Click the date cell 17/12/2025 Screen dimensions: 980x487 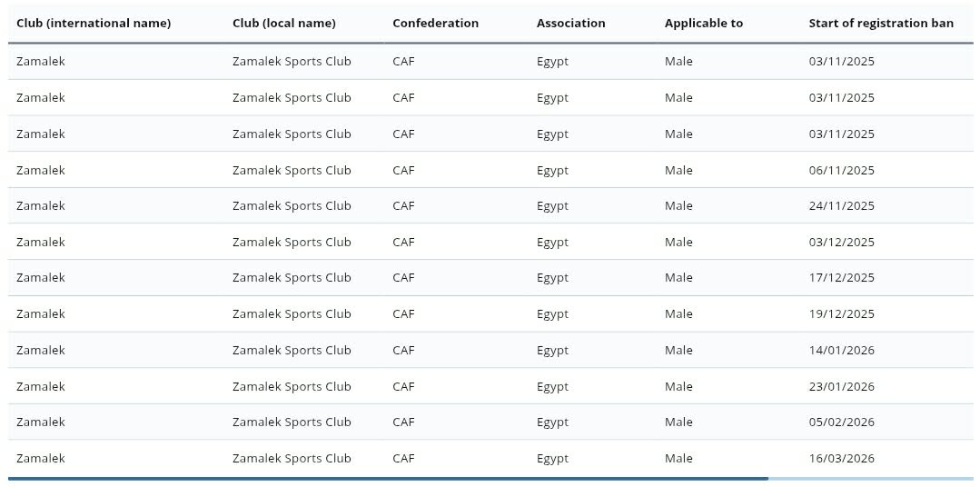coord(841,277)
